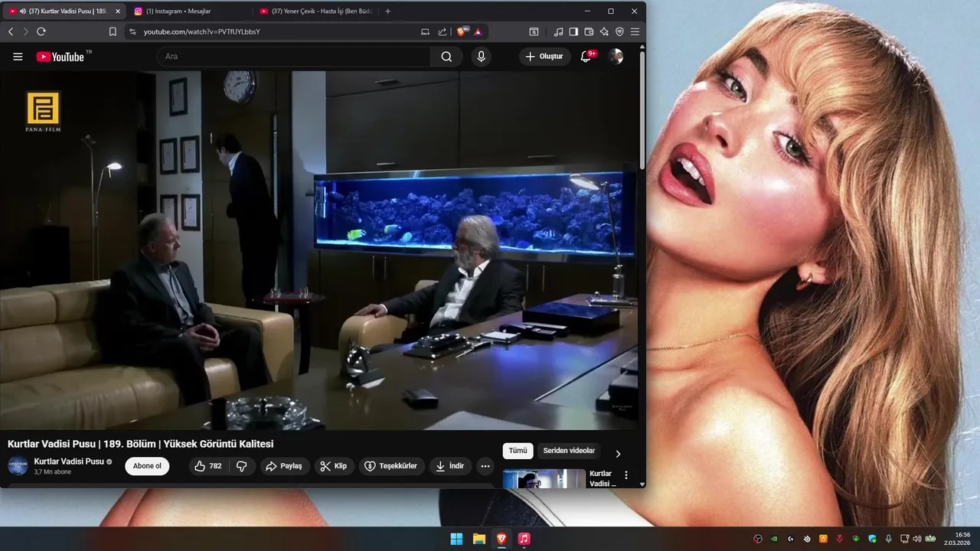Select the Tümü filter chip
This screenshot has width=980, height=551.
[x=518, y=451]
